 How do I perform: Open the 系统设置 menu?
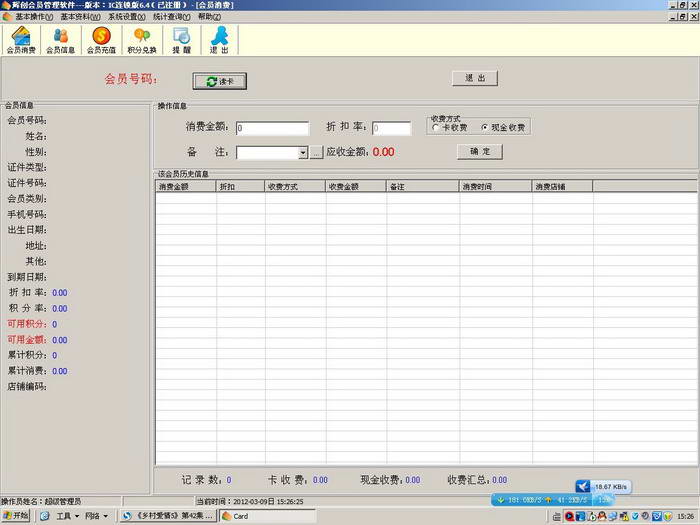point(127,17)
